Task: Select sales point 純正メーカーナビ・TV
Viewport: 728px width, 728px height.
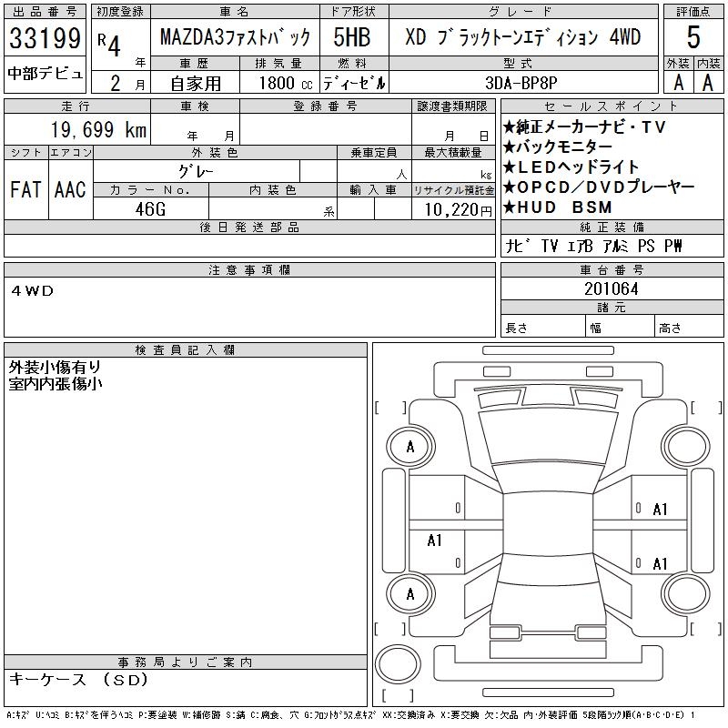Action: [585, 126]
